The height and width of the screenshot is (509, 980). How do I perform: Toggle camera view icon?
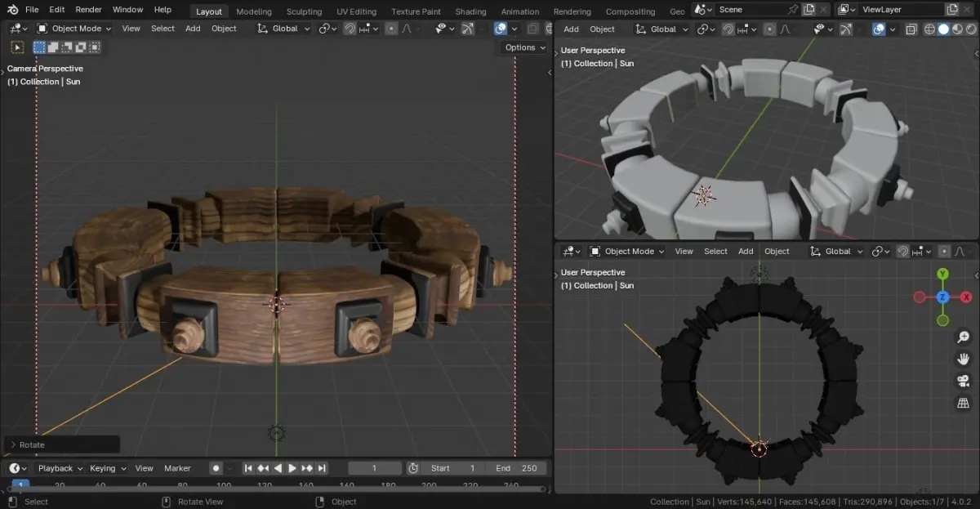pyautogui.click(x=964, y=381)
